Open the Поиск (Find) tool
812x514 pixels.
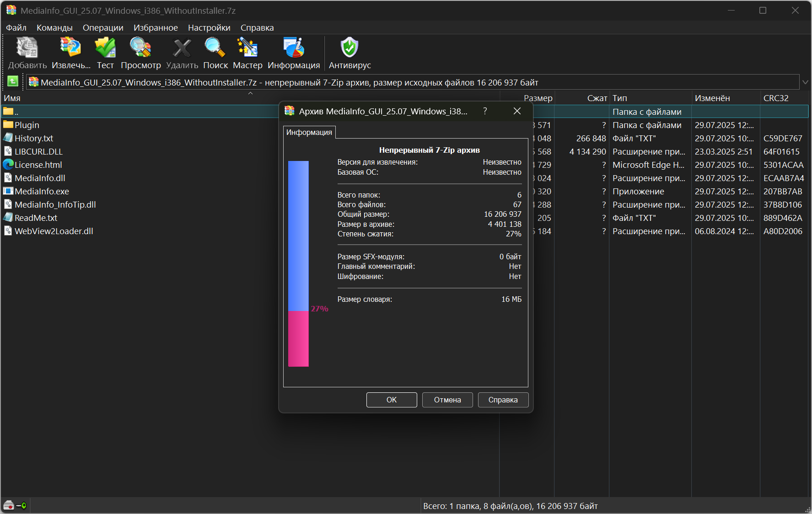[215, 48]
